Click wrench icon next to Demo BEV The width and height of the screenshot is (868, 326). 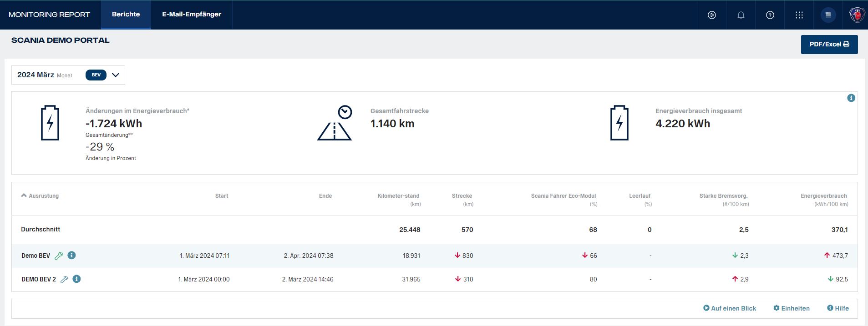[x=59, y=256]
